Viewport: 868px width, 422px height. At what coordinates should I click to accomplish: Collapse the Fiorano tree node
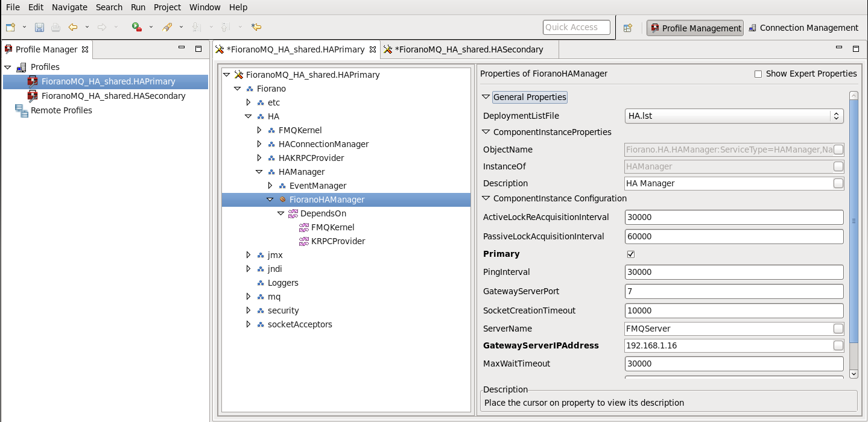coord(237,89)
